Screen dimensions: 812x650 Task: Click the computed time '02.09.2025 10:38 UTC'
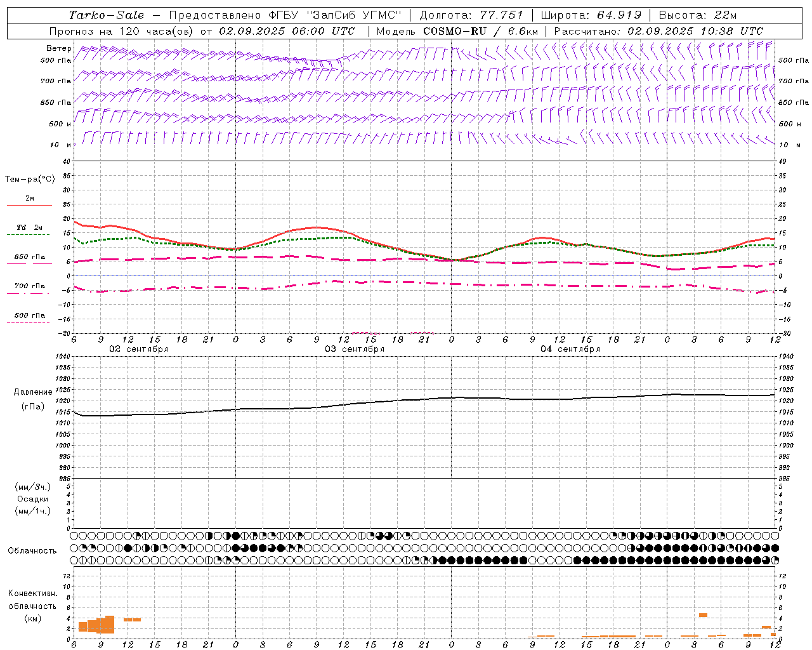click(x=695, y=31)
